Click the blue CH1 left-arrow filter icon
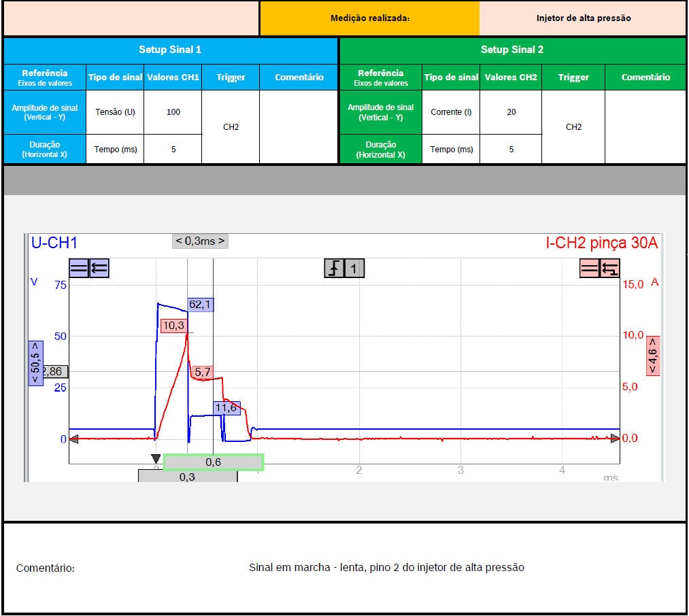 click(99, 269)
